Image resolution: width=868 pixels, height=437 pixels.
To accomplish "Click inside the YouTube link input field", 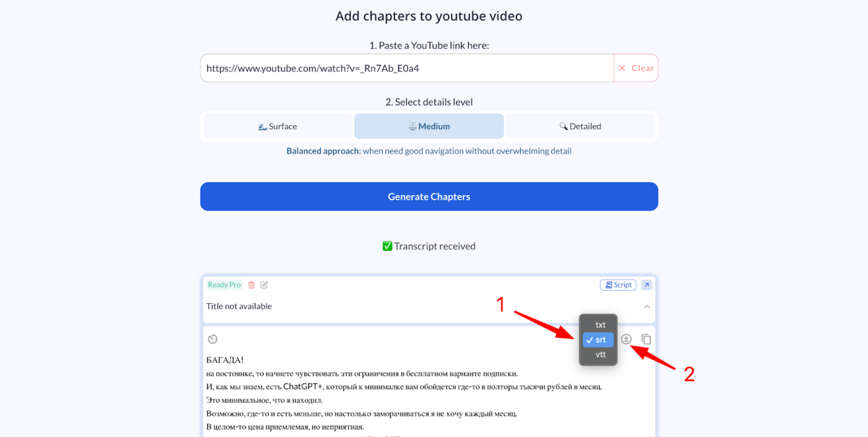I will 403,68.
